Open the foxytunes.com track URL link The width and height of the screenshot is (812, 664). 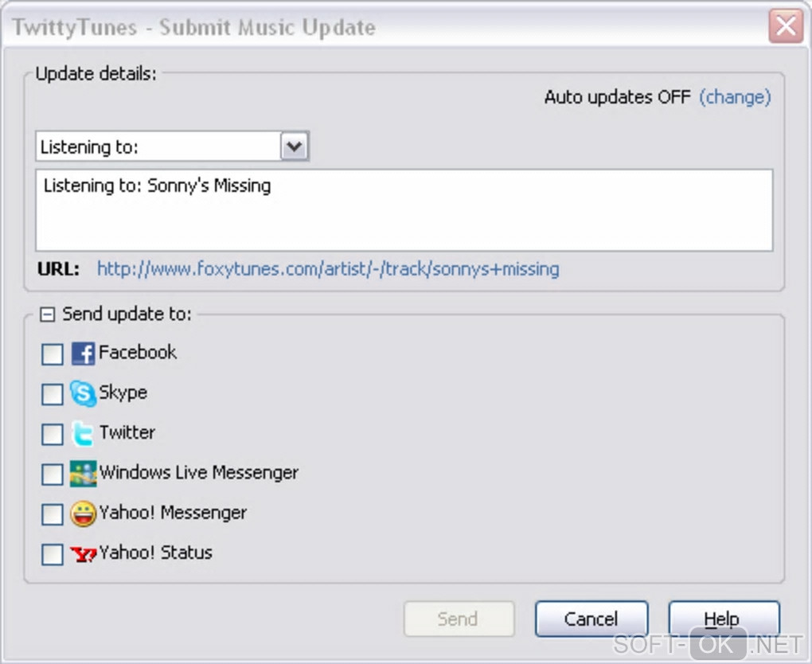(328, 269)
